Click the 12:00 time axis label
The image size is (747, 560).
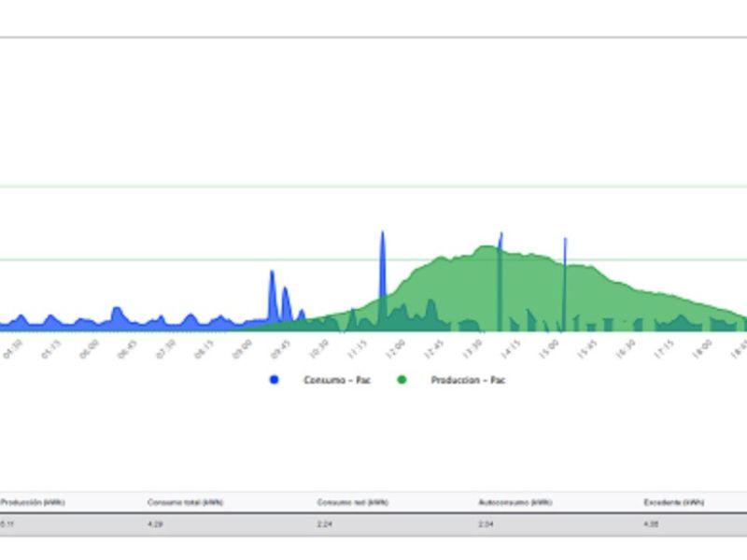[396, 349]
